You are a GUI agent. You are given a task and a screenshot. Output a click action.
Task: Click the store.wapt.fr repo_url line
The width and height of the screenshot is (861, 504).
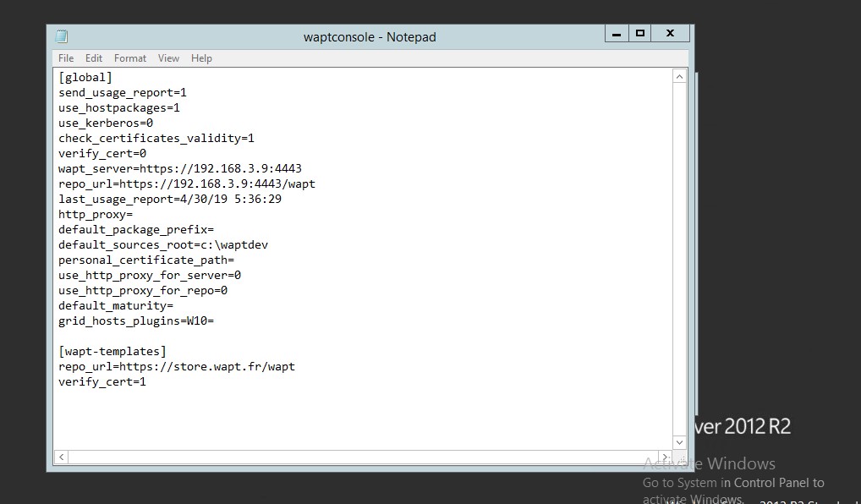(176, 366)
